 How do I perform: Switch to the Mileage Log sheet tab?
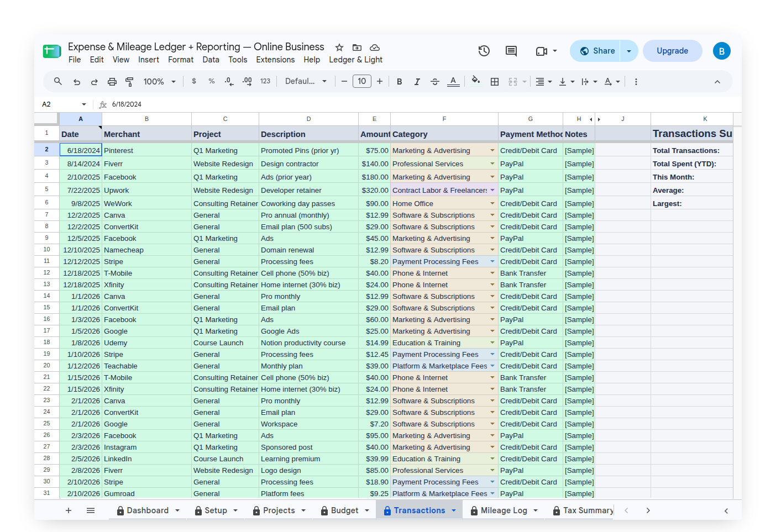[x=504, y=510]
